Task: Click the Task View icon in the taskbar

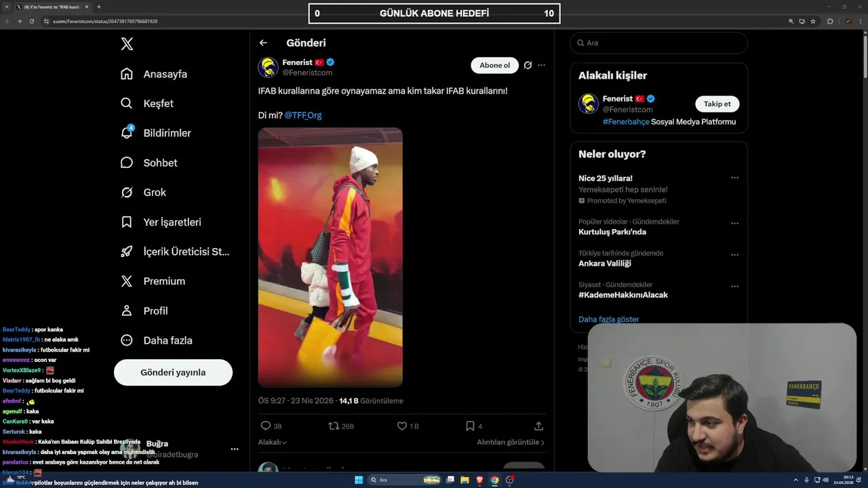Action: point(450,480)
